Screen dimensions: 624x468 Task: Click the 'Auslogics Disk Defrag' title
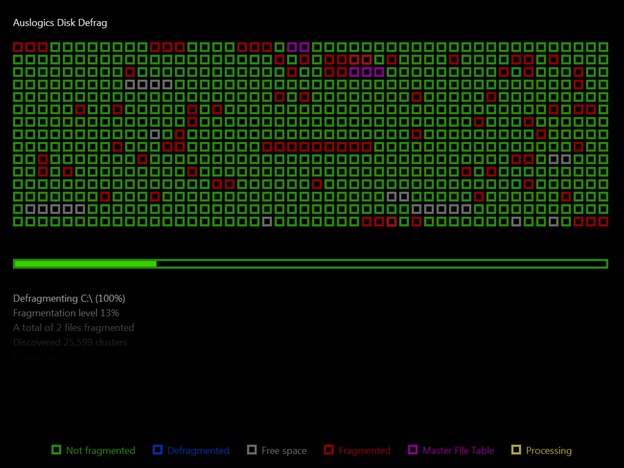tap(60, 23)
